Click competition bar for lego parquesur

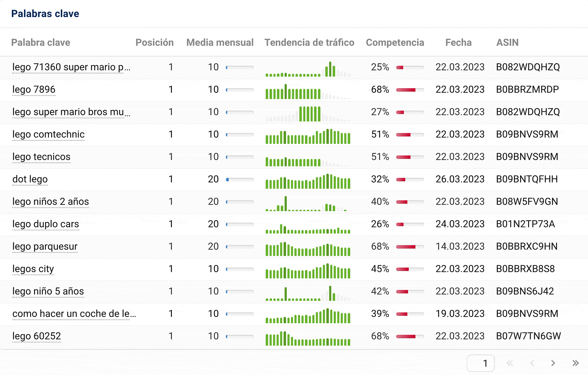[x=410, y=247]
